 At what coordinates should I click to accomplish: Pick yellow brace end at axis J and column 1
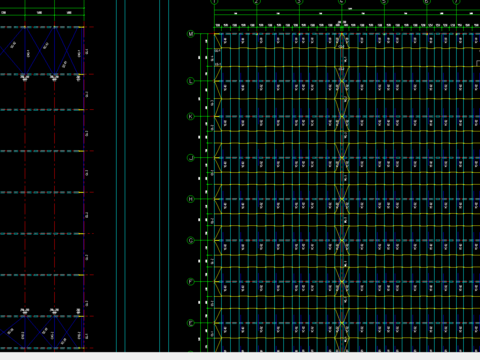click(215, 158)
